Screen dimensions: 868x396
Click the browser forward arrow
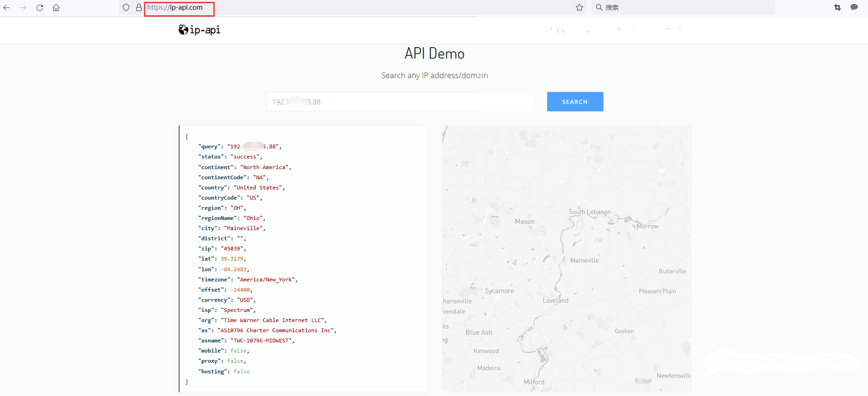pos(23,7)
